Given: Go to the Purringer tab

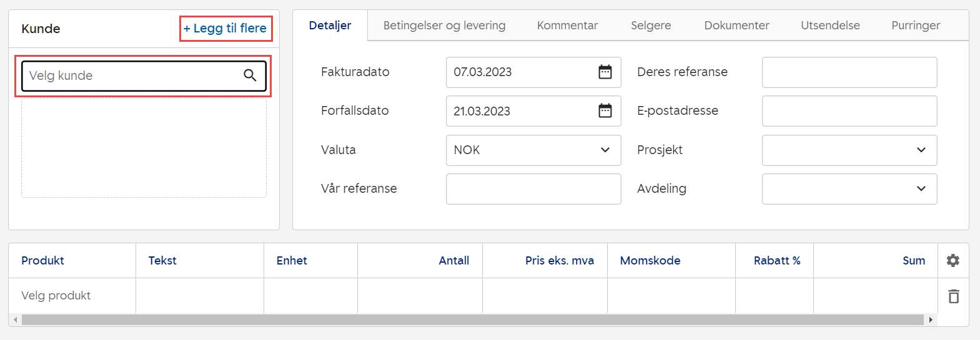Looking at the screenshot, I should [x=915, y=26].
